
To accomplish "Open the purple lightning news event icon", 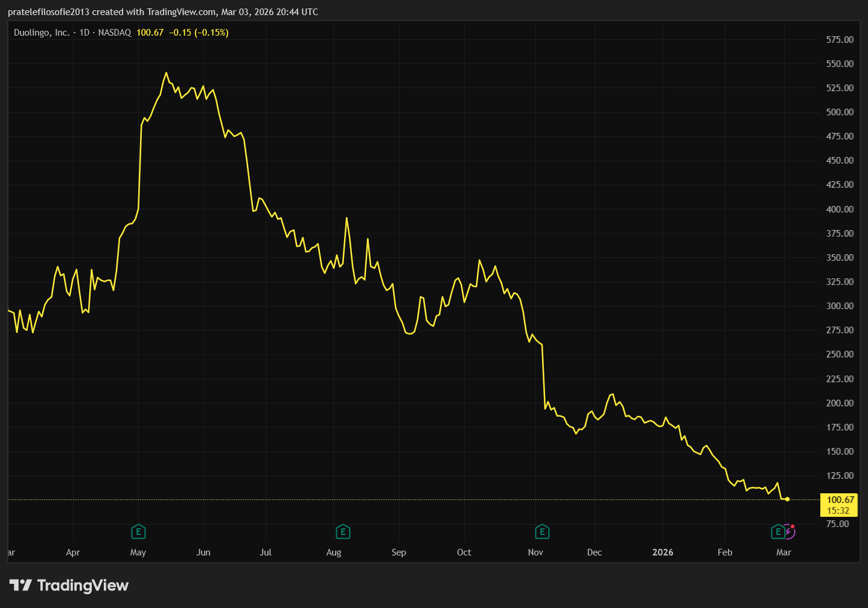I will pyautogui.click(x=790, y=532).
